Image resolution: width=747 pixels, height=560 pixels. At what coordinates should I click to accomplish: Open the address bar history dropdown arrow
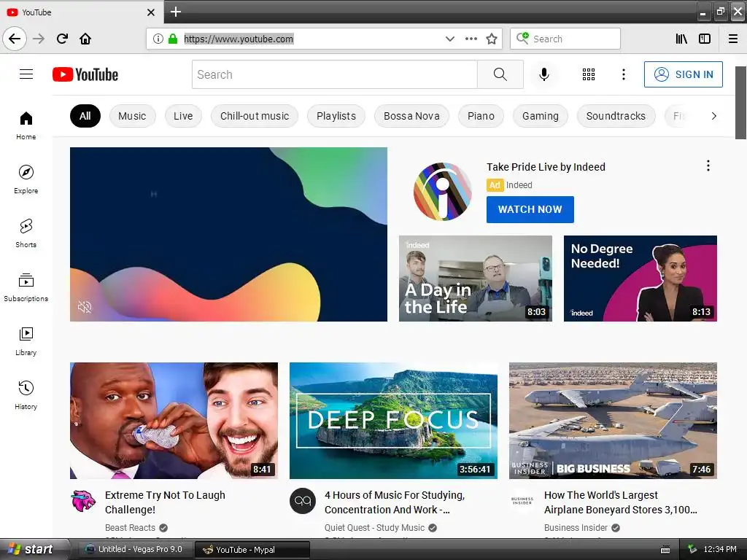449,39
